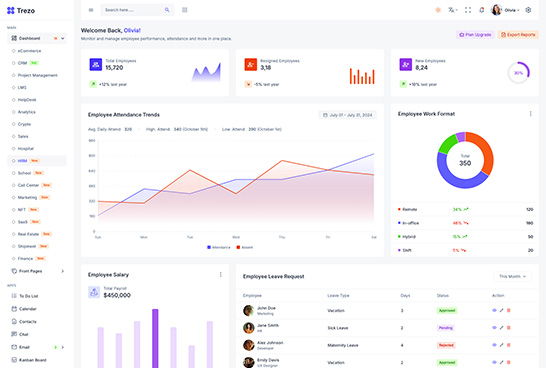The height and width of the screenshot is (368, 546).
Task: Toggle the light/dark theme sun icon
Action: [438, 10]
